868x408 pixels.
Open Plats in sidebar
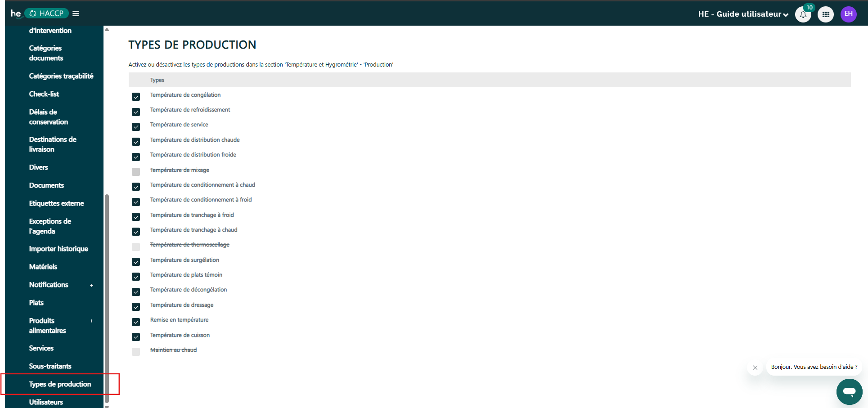tap(36, 303)
